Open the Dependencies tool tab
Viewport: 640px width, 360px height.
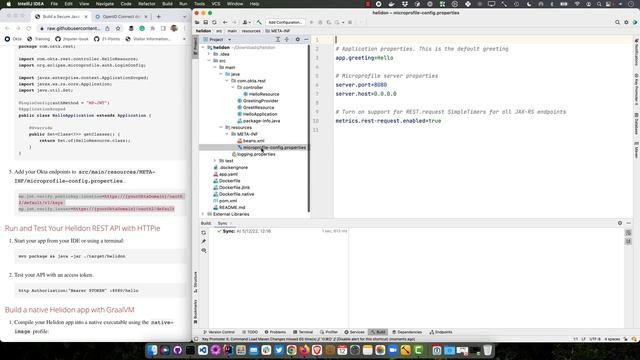coord(407,332)
